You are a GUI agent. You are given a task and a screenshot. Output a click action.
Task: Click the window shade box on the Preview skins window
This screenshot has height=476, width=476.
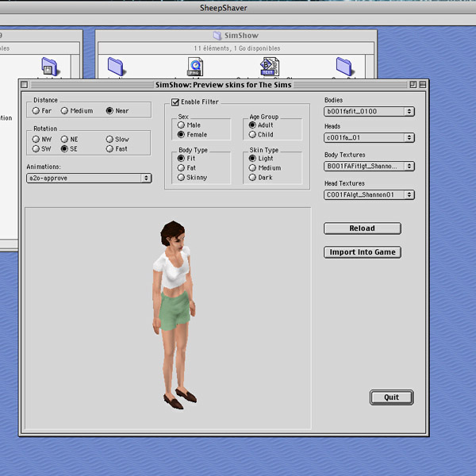tap(423, 84)
